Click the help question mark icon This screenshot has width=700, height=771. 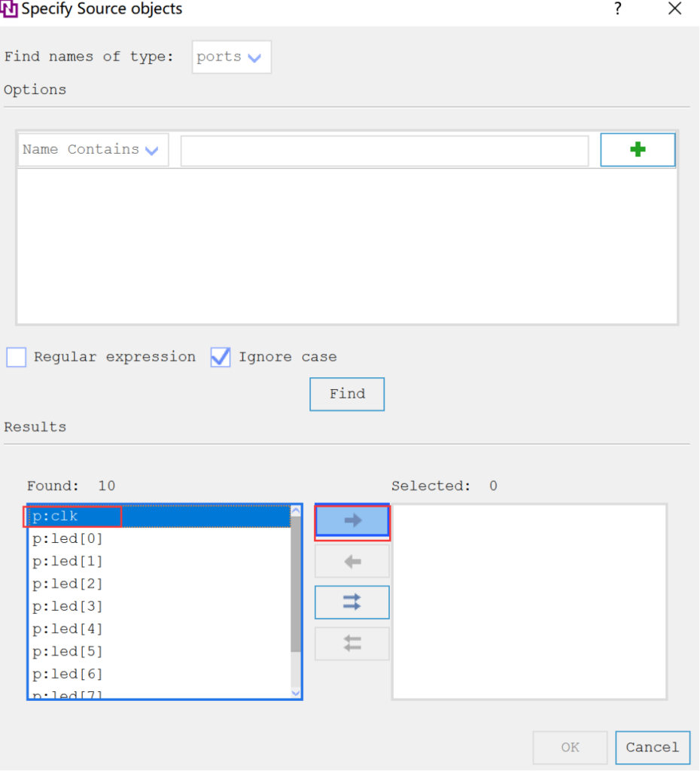(x=618, y=10)
